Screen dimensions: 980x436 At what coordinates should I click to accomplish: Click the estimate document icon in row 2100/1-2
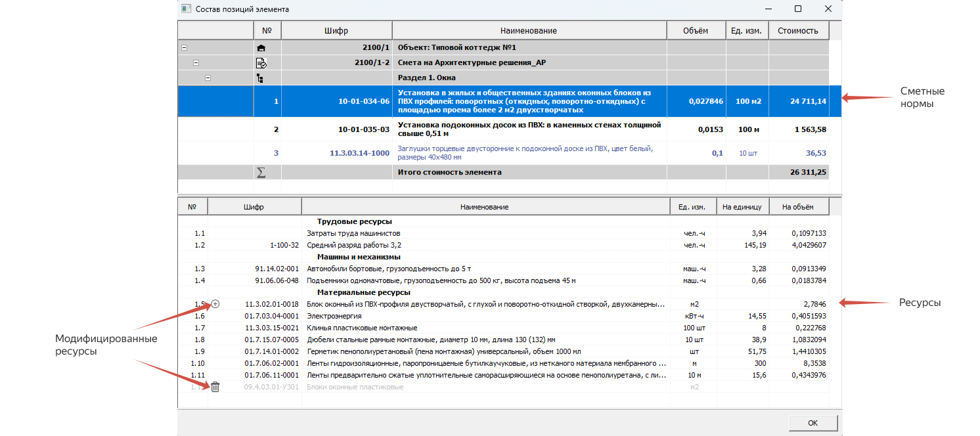261,63
